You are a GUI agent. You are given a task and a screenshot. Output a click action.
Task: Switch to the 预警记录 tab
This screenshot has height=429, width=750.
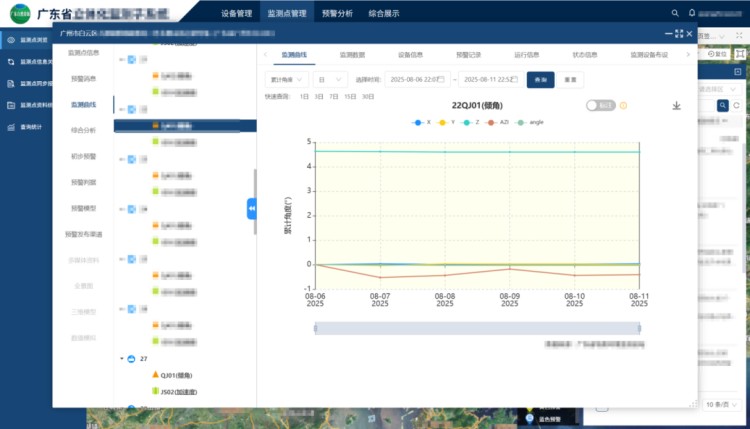click(468, 55)
